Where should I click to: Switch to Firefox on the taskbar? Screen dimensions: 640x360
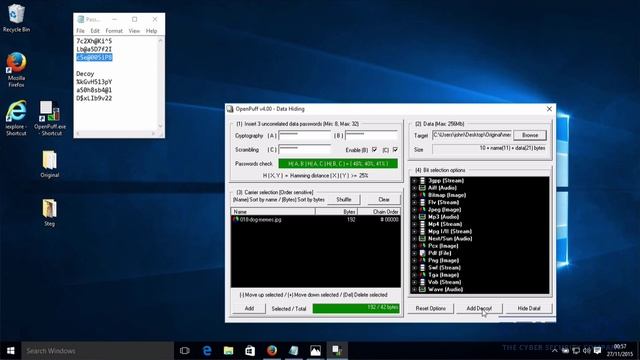coord(272,351)
